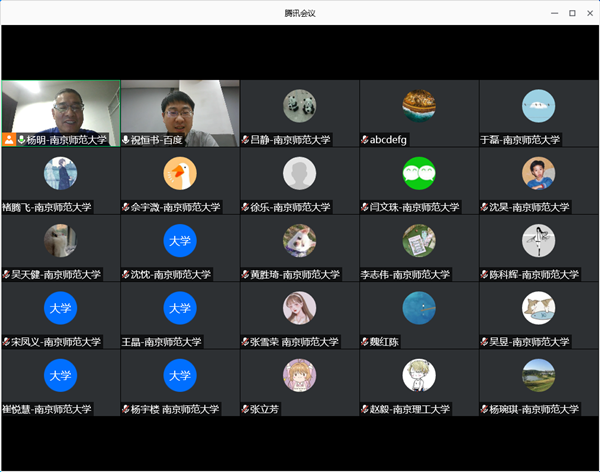This screenshot has width=600, height=472.
Task: Click the WeChat logo avatar of 闫文珠
Action: click(419, 173)
